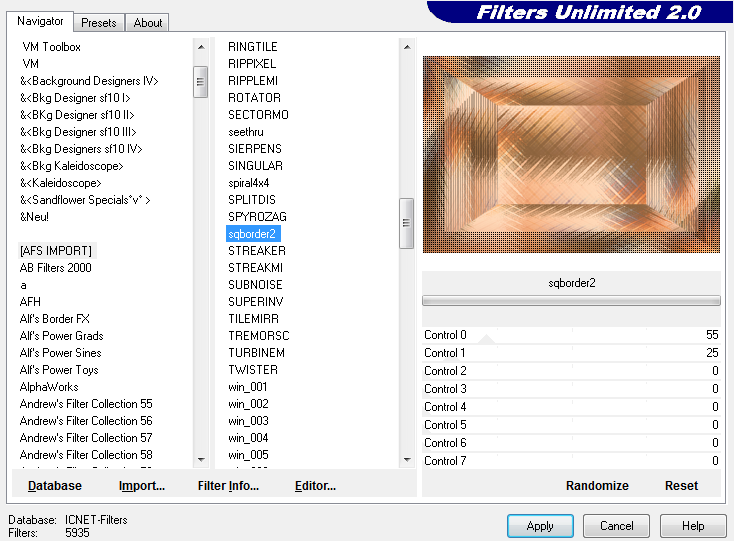Click the filter list scrollbar thumb
The height and width of the screenshot is (541, 734).
406,223
